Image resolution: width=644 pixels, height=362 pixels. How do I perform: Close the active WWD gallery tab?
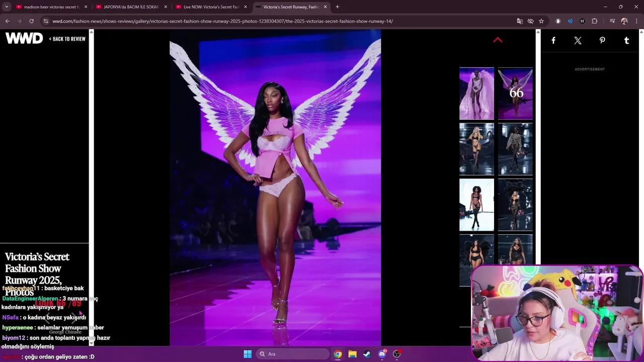click(325, 7)
